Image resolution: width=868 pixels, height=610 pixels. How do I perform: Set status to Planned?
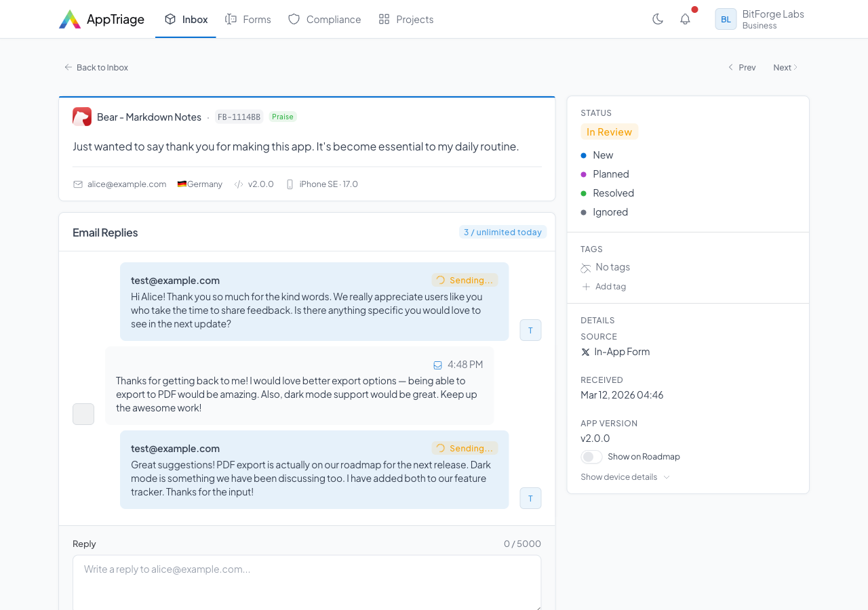tap(610, 174)
